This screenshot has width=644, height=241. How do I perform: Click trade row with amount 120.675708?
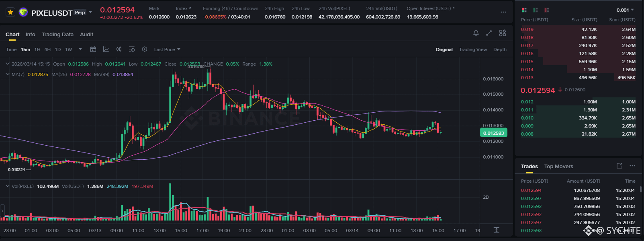coord(578,190)
